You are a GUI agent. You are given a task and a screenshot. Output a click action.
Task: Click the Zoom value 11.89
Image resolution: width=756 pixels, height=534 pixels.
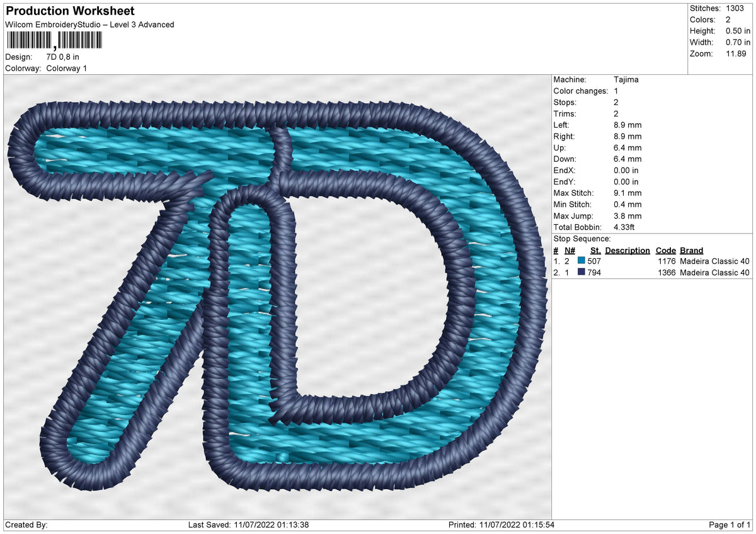(736, 54)
